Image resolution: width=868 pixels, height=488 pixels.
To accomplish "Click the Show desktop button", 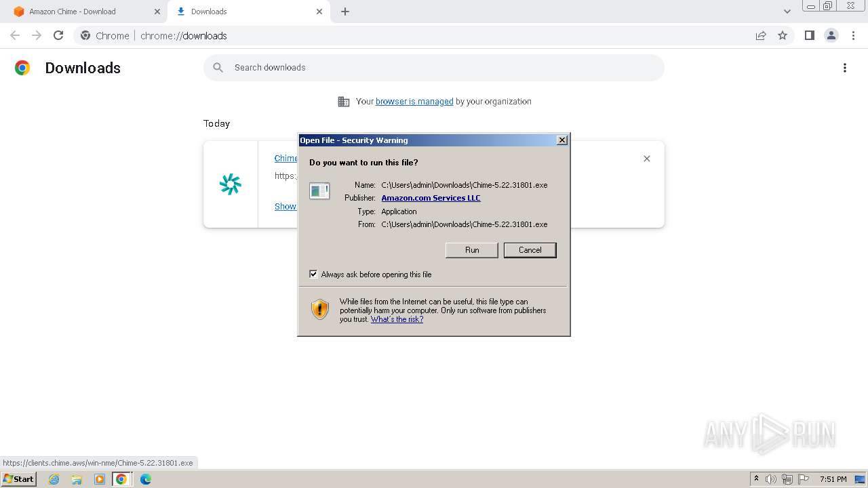I will 861,479.
